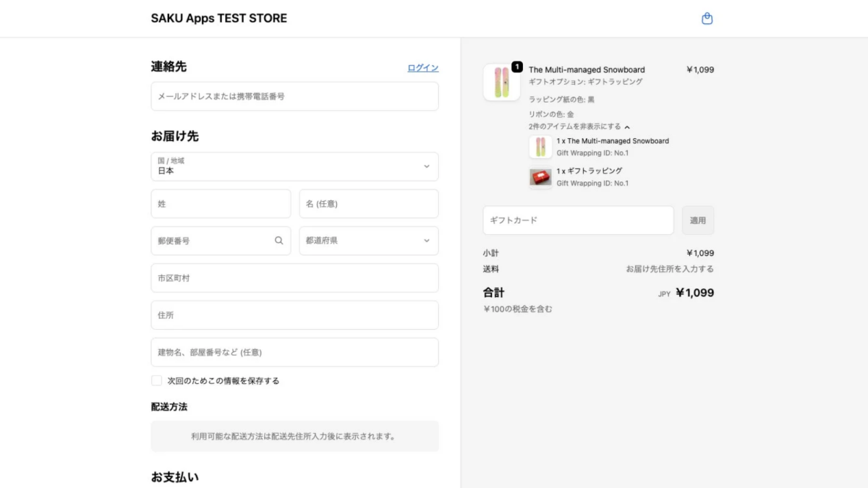Click the Multi-managed Snowboard product thumbnail
The width and height of the screenshot is (868, 488).
click(x=501, y=82)
